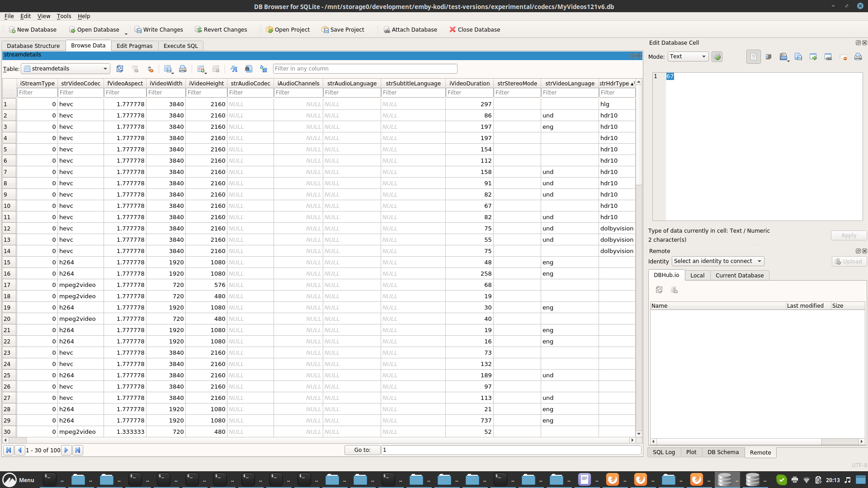This screenshot has width=868, height=488.
Task: Toggle the indent/format text button in the cell editor
Action: [769, 57]
